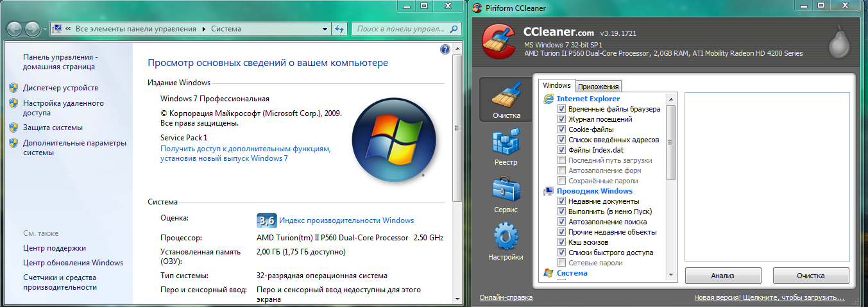Open Счетчики и средства производительности link
This screenshot has width=868, height=307.
(60, 282)
